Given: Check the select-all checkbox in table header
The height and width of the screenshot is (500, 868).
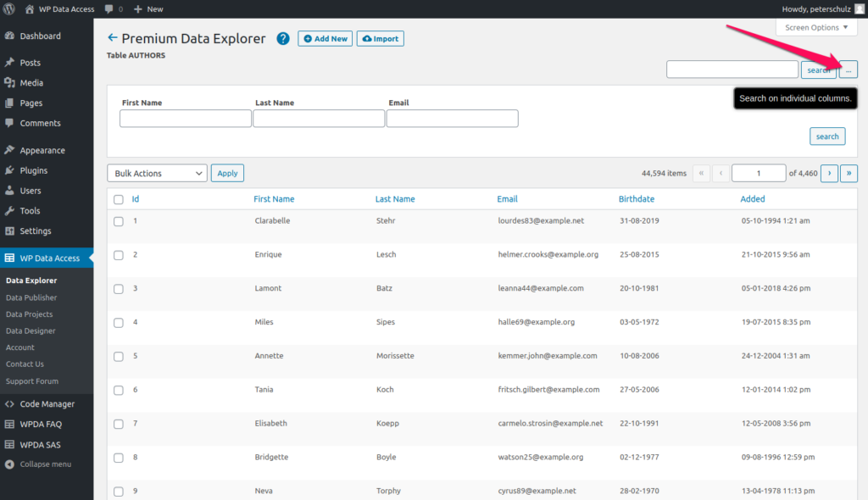Looking at the screenshot, I should tap(118, 198).
